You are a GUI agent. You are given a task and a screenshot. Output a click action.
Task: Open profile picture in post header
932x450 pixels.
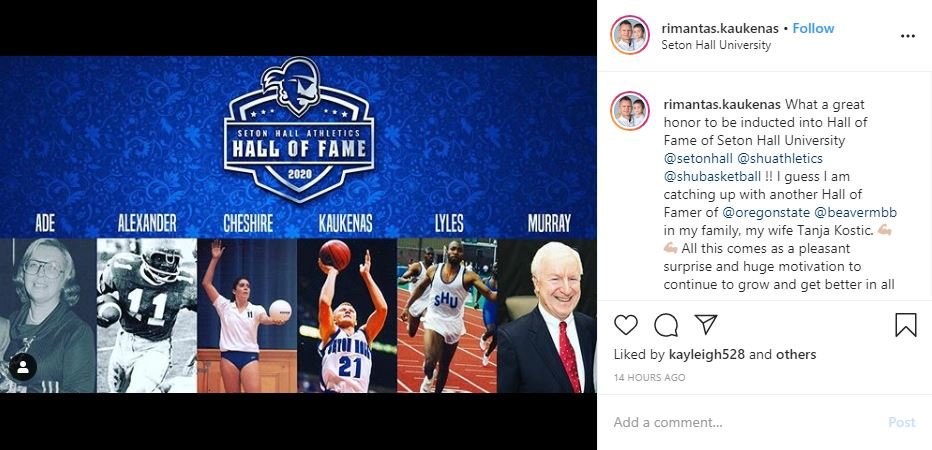pyautogui.click(x=629, y=35)
